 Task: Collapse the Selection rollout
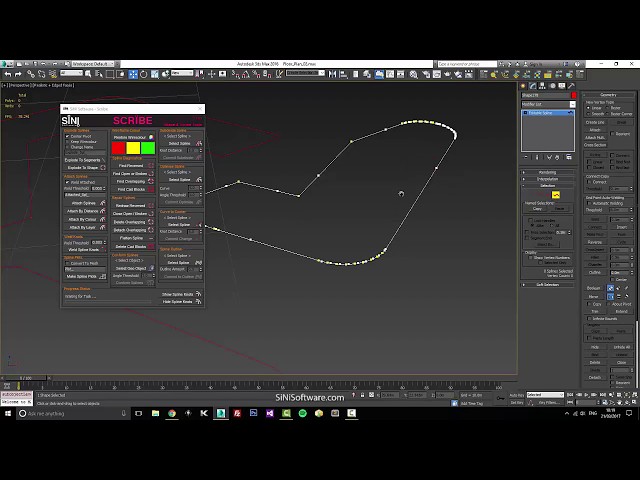click(547, 185)
